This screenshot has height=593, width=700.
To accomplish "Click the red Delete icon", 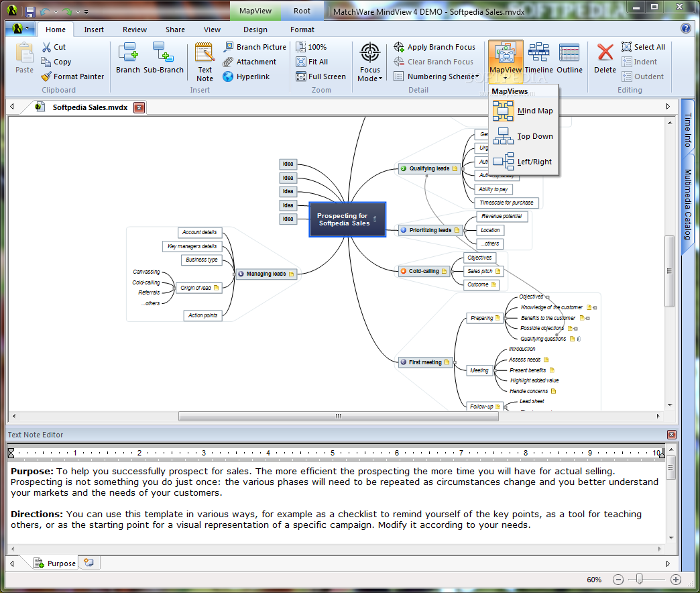I will click(x=605, y=52).
